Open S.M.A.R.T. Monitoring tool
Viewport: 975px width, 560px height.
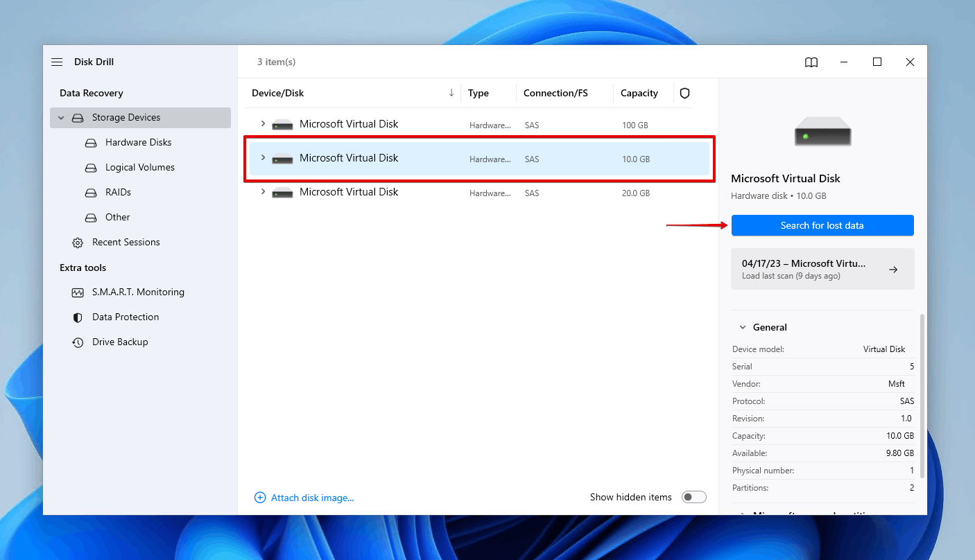(x=139, y=292)
